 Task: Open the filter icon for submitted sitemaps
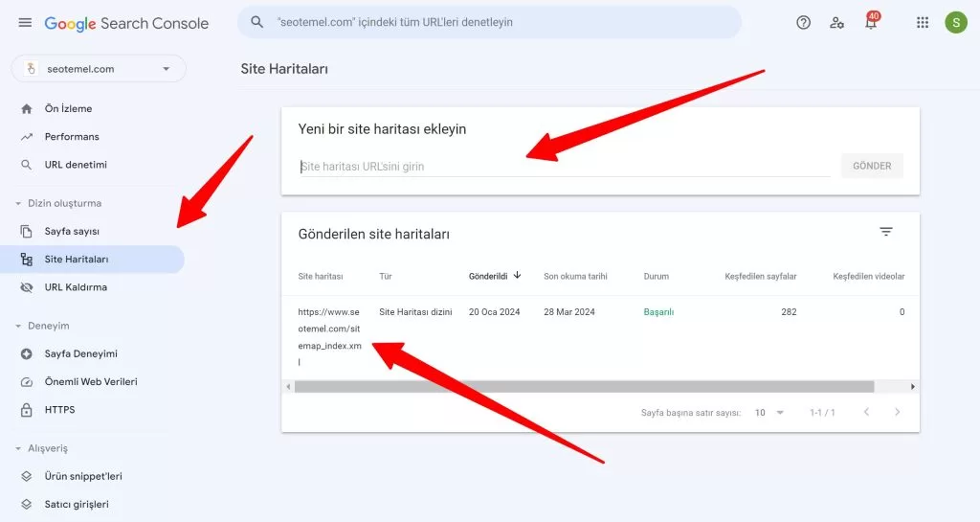pos(885,232)
